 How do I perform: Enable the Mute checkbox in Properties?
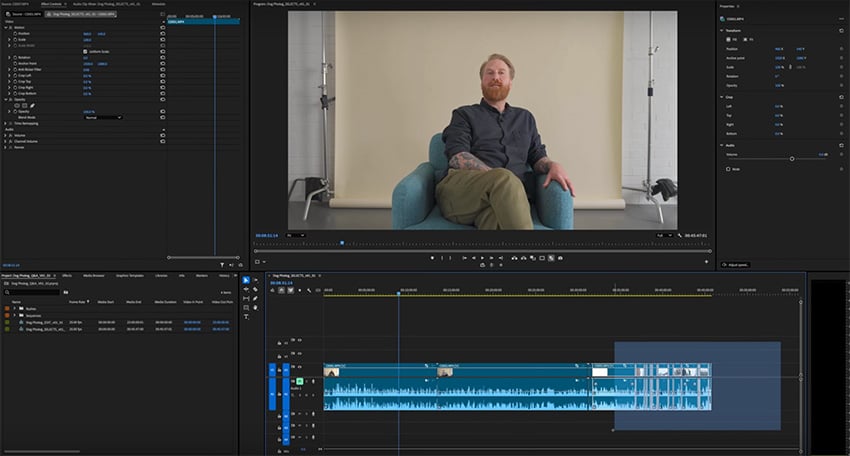[727, 168]
